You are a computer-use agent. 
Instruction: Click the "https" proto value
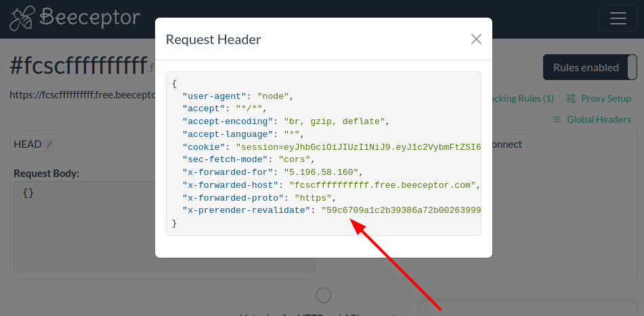313,198
